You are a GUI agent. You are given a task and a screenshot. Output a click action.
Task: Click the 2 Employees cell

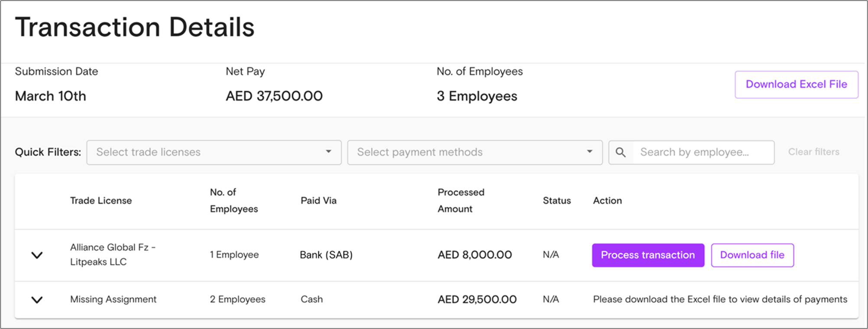pos(237,299)
